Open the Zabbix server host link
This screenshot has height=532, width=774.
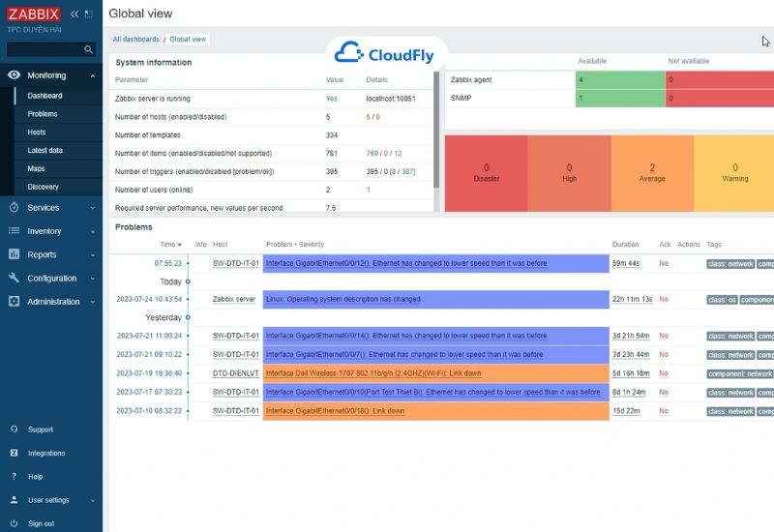[x=234, y=299]
